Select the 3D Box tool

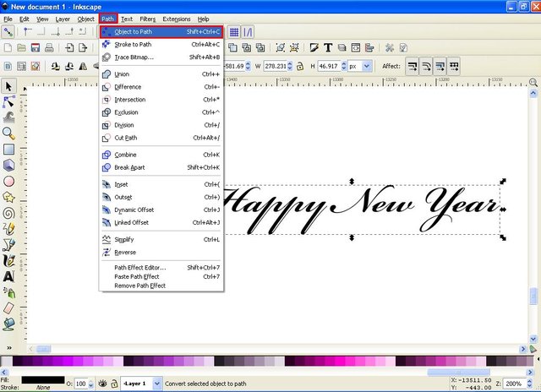tap(8, 165)
